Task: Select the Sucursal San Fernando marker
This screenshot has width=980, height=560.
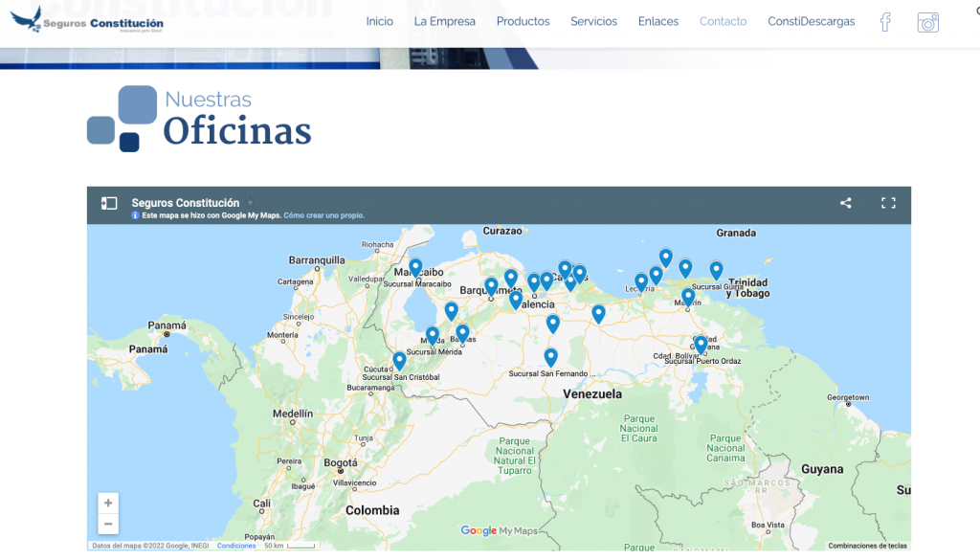Action: tap(550, 356)
